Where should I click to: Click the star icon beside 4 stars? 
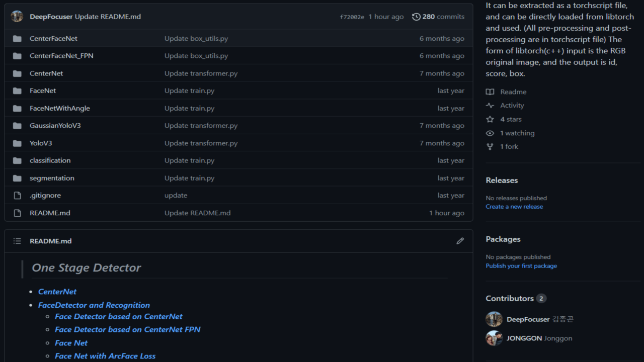(x=490, y=119)
